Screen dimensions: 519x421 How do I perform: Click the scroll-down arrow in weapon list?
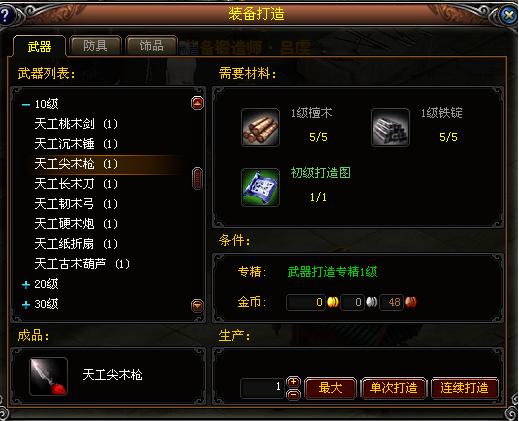tap(197, 305)
